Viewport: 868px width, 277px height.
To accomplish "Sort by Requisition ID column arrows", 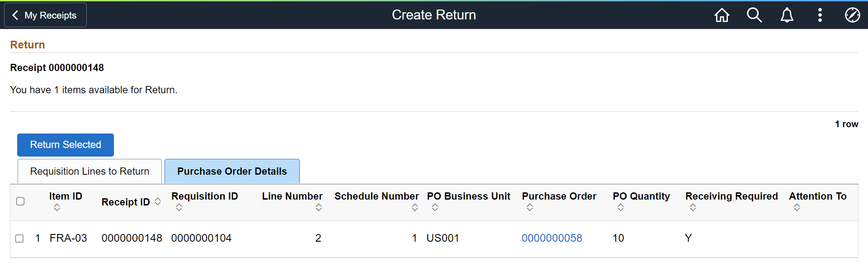I will [179, 207].
